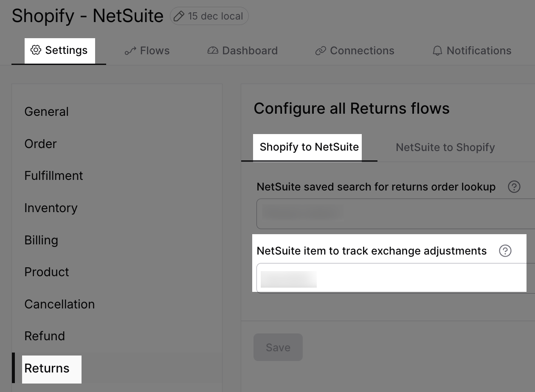View the Notifications tab
535x392 pixels.
tap(472, 51)
